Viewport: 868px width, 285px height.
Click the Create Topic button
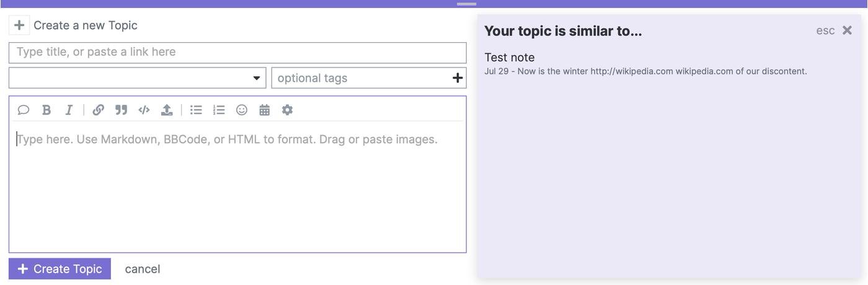pyautogui.click(x=60, y=269)
